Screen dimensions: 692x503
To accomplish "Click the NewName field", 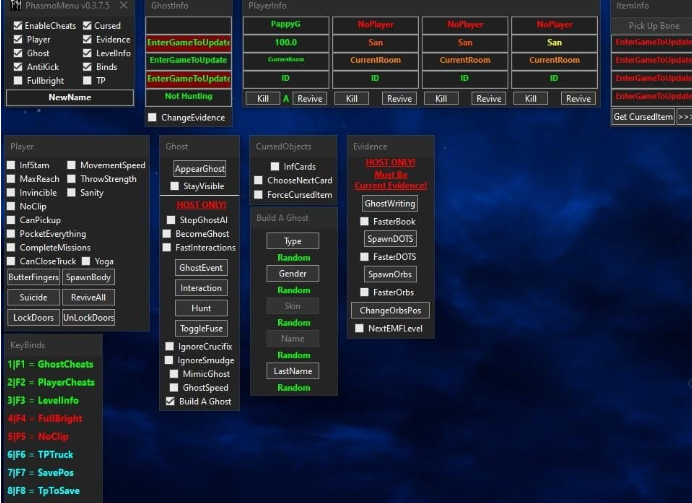I will 69,98.
